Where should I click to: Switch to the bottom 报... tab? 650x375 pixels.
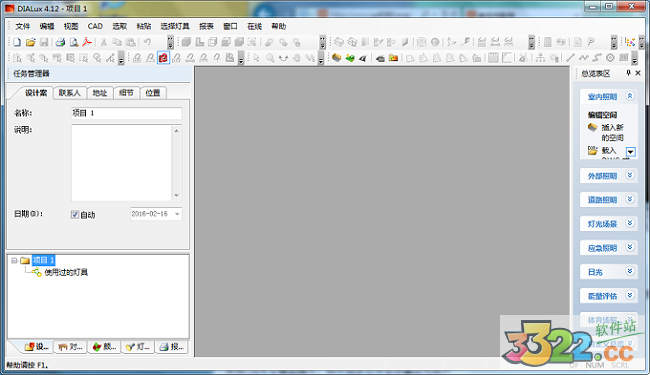click(x=172, y=347)
